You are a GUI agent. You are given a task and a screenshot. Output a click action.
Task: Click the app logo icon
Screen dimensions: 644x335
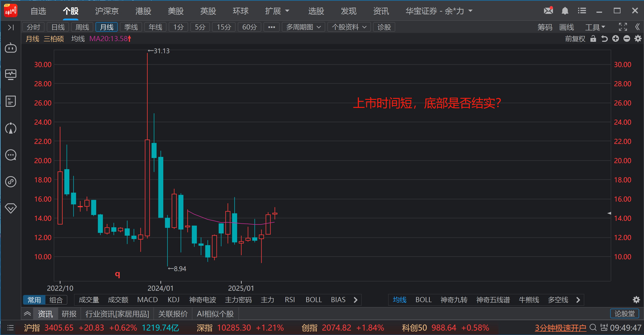pos(11,11)
